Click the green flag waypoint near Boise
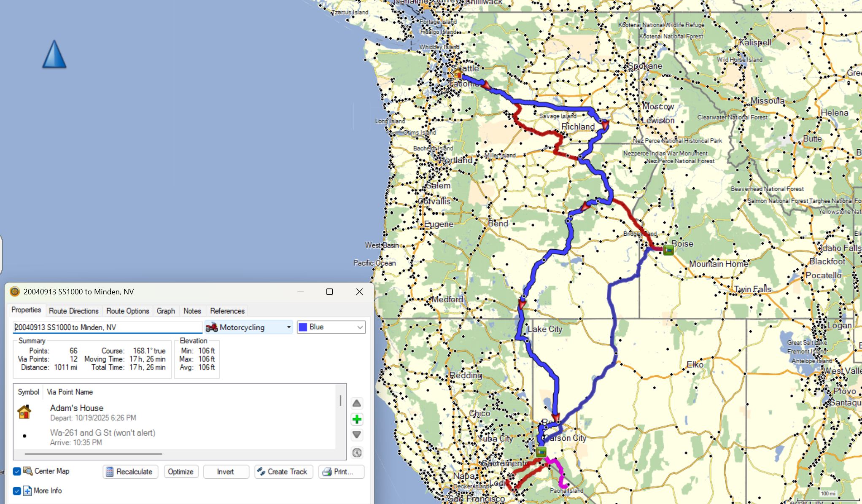The image size is (862, 504). (x=668, y=250)
